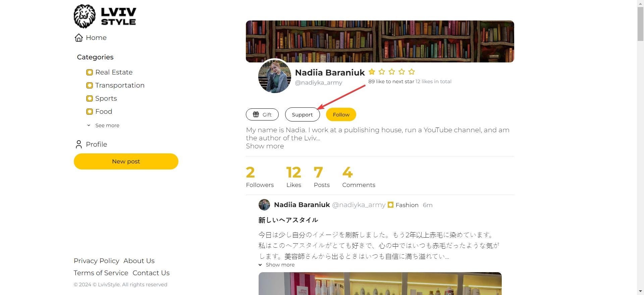Image resolution: width=644 pixels, height=295 pixels.
Task: Click the gift box icon on Gift button
Action: [x=256, y=114]
